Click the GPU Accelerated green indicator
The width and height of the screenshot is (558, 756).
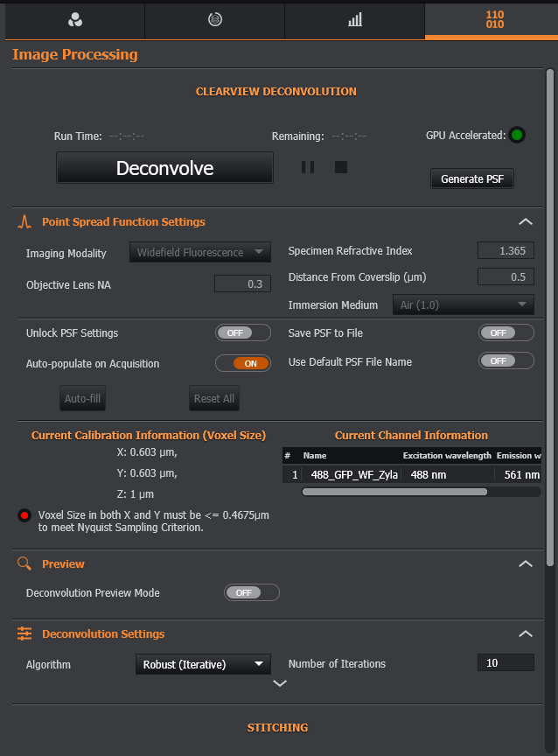(x=518, y=136)
